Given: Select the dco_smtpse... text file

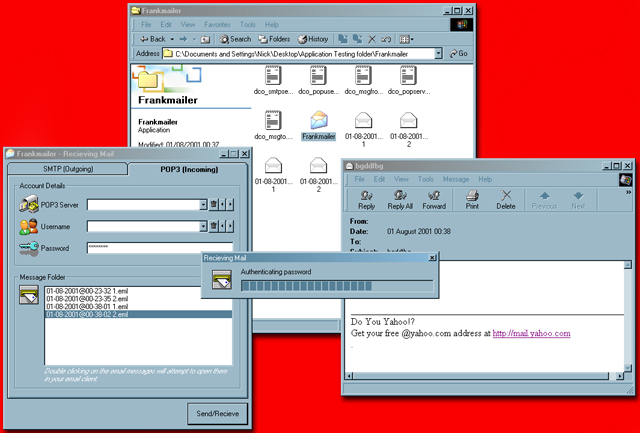Looking at the screenshot, I should [x=273, y=80].
